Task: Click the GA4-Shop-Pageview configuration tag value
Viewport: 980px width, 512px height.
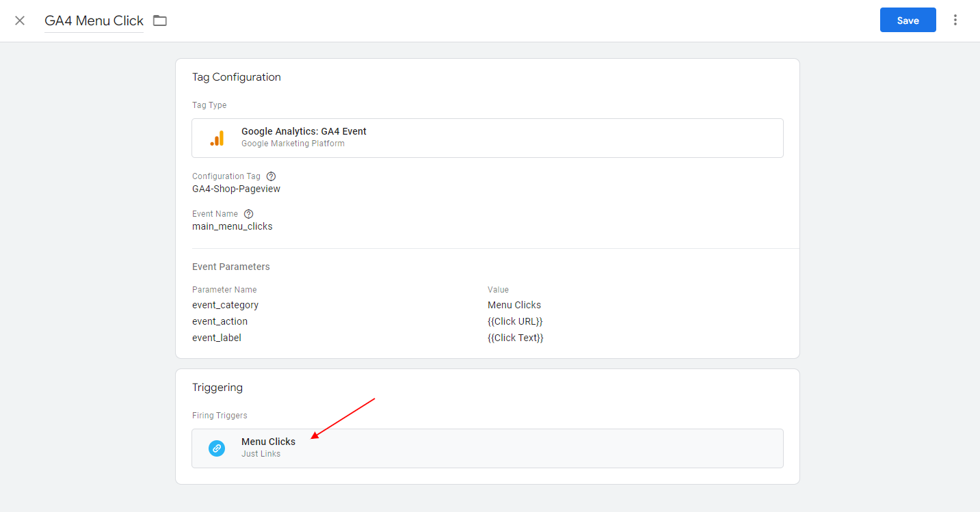Action: [x=236, y=189]
